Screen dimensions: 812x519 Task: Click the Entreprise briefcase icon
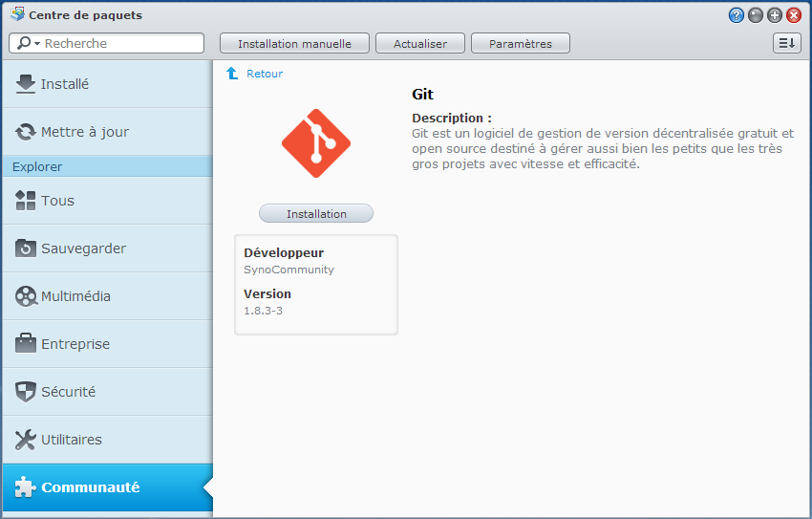pyautogui.click(x=26, y=343)
